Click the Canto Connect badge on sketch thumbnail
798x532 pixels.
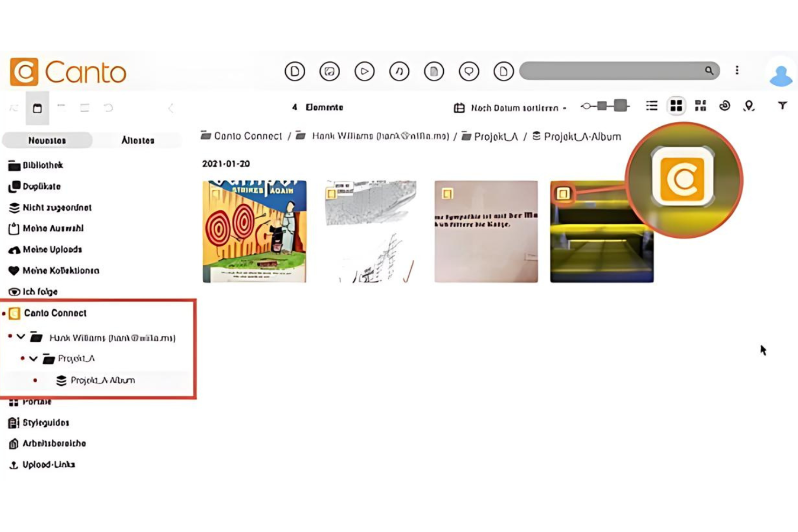(x=331, y=194)
